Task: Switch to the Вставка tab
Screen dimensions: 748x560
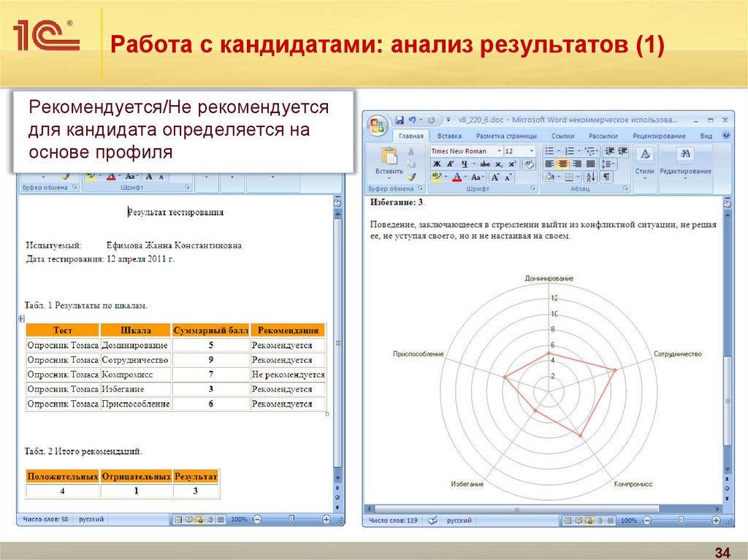Action: [449, 136]
